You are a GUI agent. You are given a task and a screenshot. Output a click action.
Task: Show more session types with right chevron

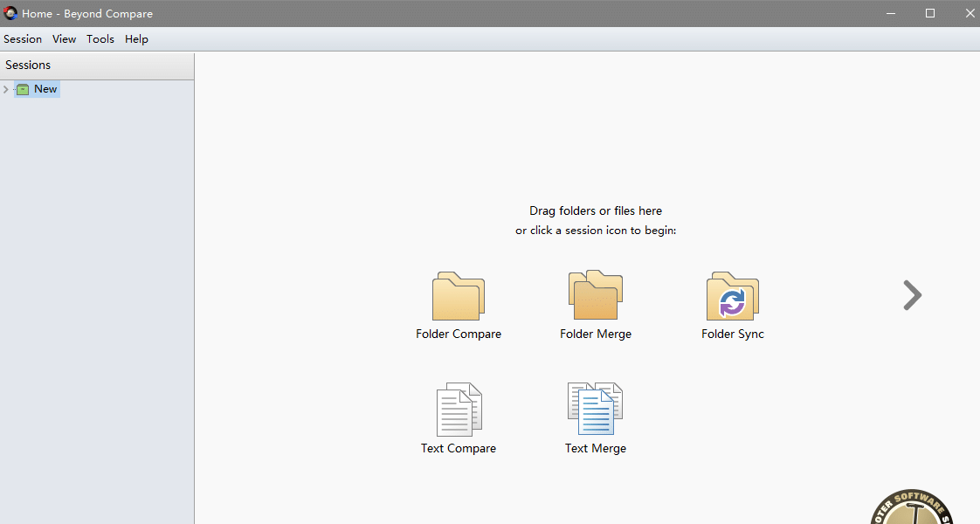(912, 295)
